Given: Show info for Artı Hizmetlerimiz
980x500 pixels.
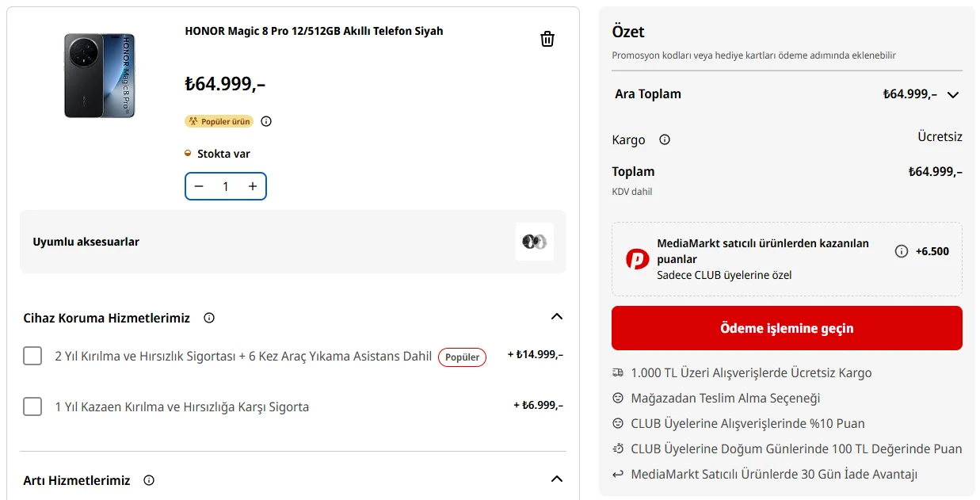Looking at the screenshot, I should point(149,480).
